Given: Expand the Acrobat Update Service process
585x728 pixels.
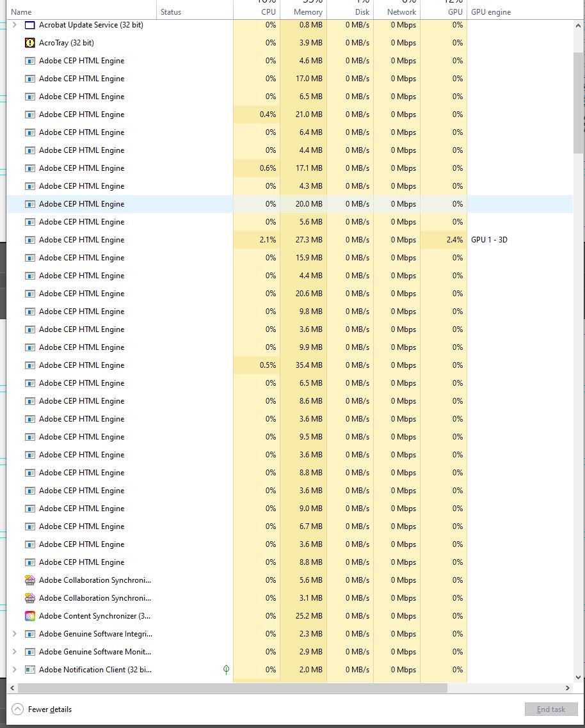Looking at the screenshot, I should tap(13, 25).
